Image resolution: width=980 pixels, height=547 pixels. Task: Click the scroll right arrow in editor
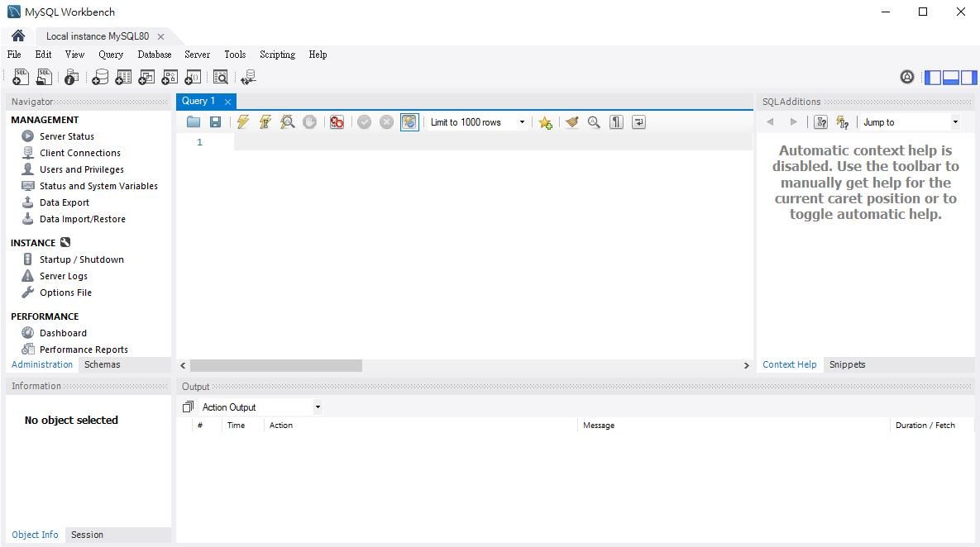click(746, 365)
